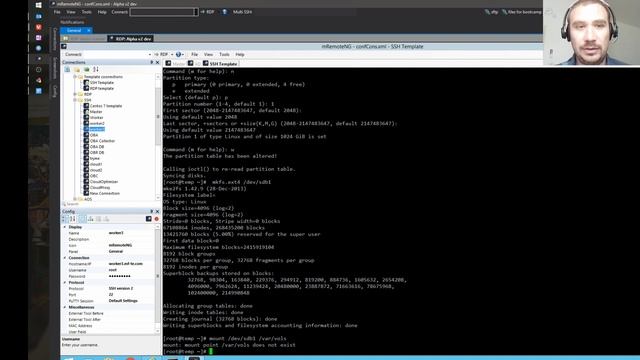Image resolution: width=640 pixels, height=360 pixels.
Task: Click the Windows Start icon in left sidebar
Action: click(x=38, y=5)
